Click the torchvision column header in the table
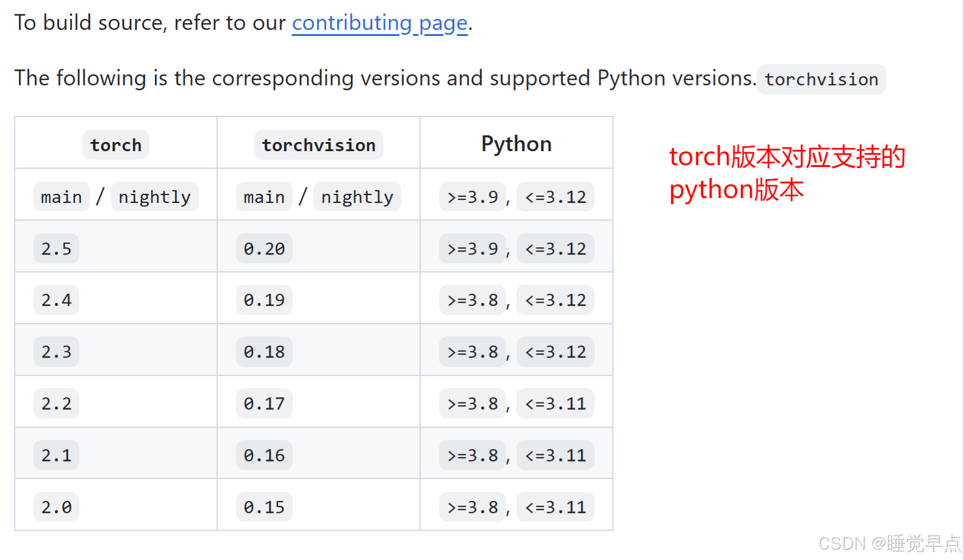The height and width of the screenshot is (560, 964). (318, 145)
